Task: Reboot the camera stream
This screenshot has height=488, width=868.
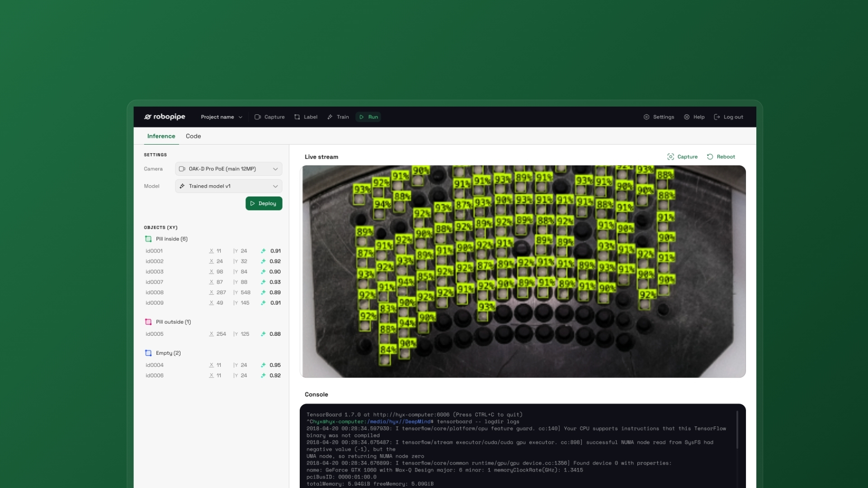Action: 721,157
